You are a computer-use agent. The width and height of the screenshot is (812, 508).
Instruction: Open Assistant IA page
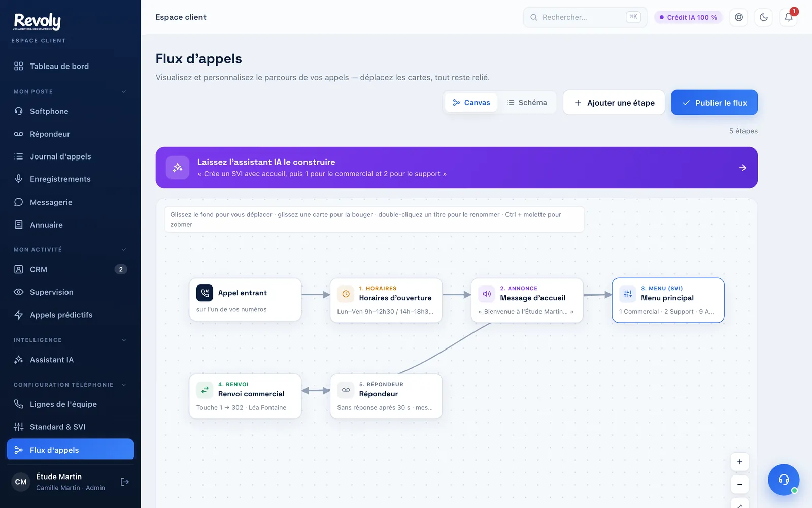[x=71, y=360]
